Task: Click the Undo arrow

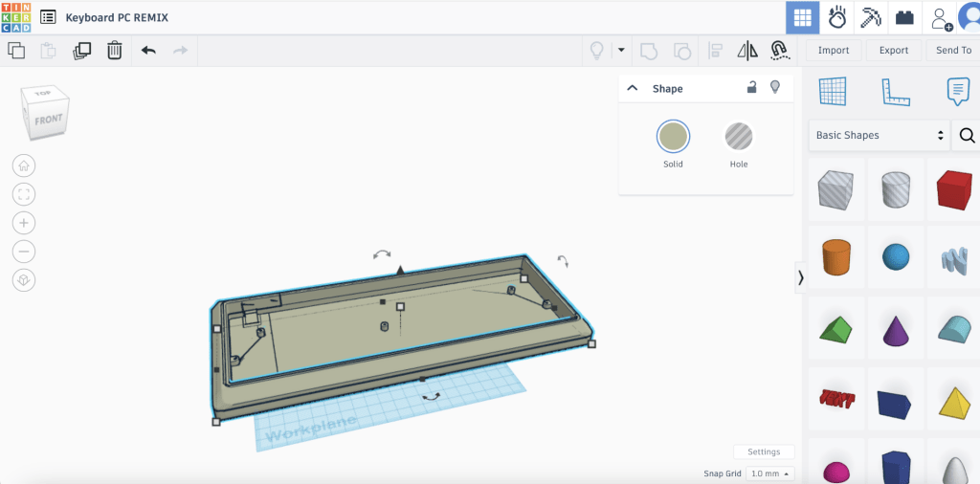Action: coord(148,50)
